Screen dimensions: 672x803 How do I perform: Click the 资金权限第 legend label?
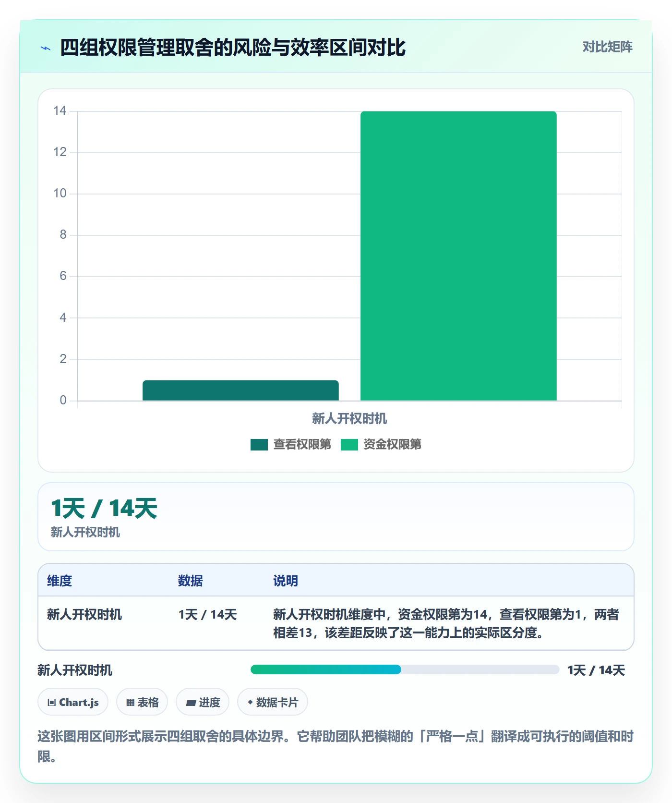pos(392,445)
